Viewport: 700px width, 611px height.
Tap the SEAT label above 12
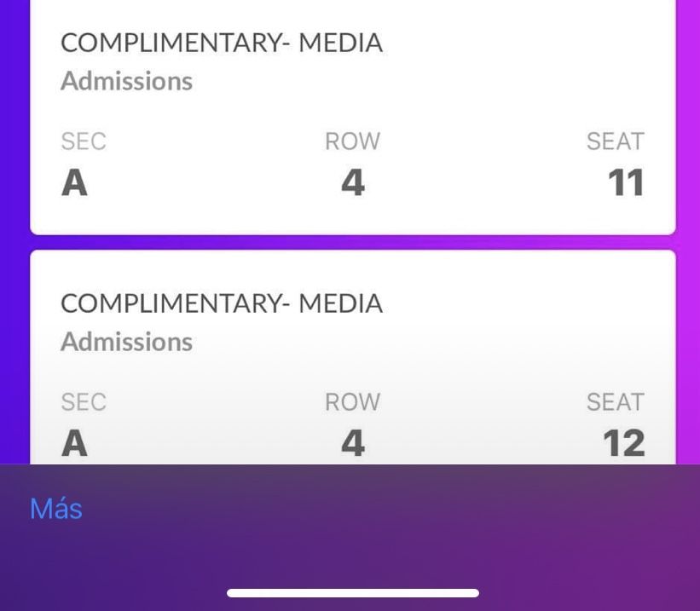point(615,402)
